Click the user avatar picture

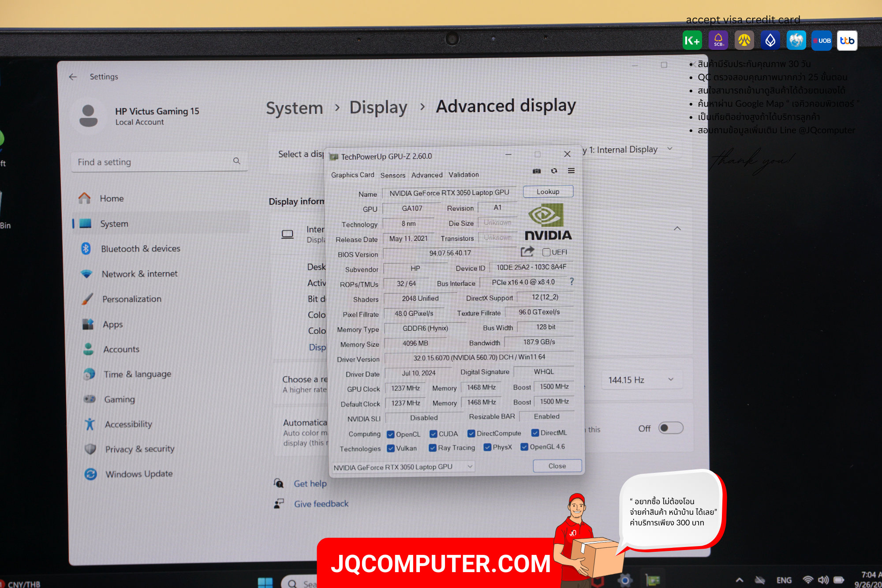coord(88,116)
